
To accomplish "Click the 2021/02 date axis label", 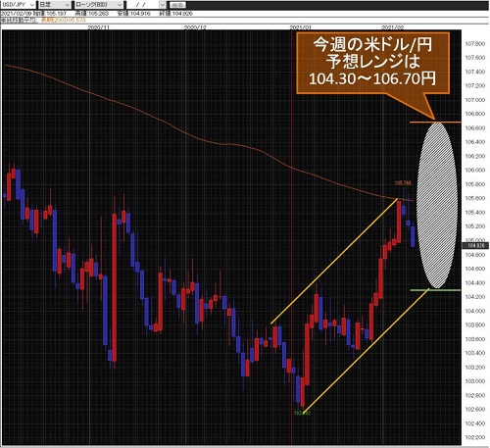I will coord(393,27).
